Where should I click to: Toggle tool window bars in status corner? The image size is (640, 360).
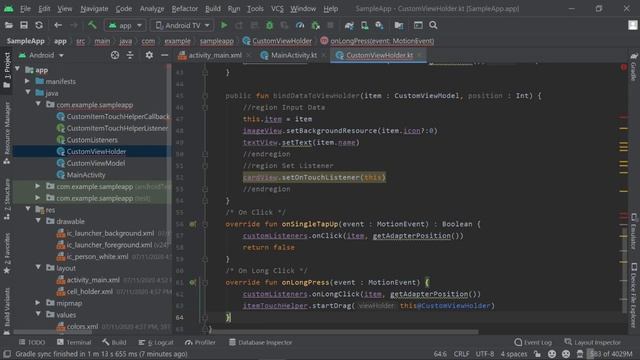click(7, 354)
